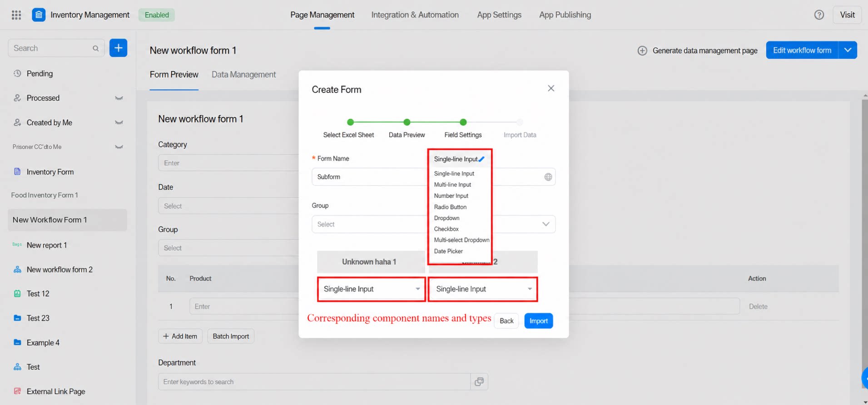The height and width of the screenshot is (405, 868).
Task: Open the app launcher grid icon
Action: [16, 15]
